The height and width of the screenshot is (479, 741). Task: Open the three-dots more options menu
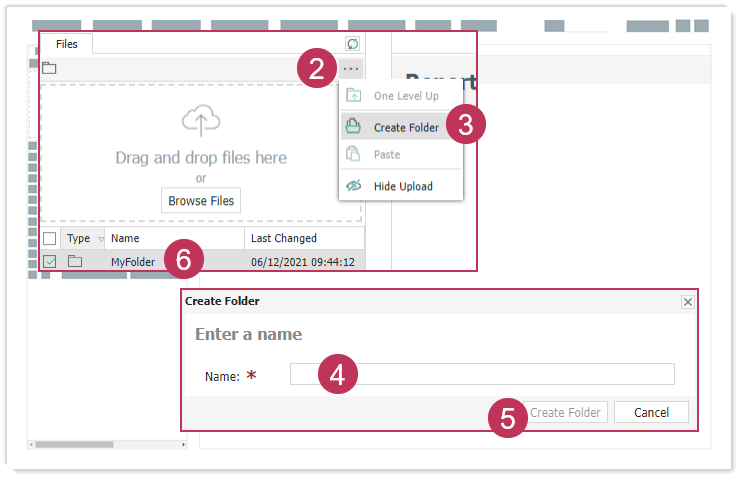[x=349, y=68]
